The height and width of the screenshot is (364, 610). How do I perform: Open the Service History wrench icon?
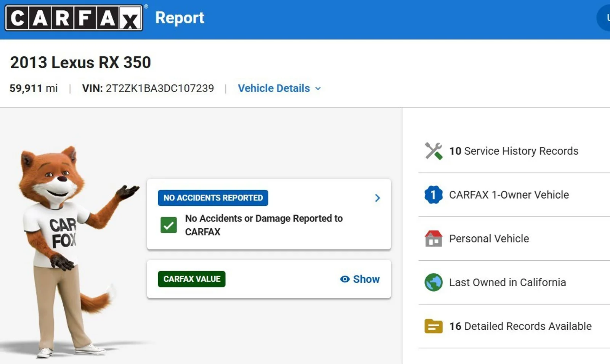click(433, 151)
